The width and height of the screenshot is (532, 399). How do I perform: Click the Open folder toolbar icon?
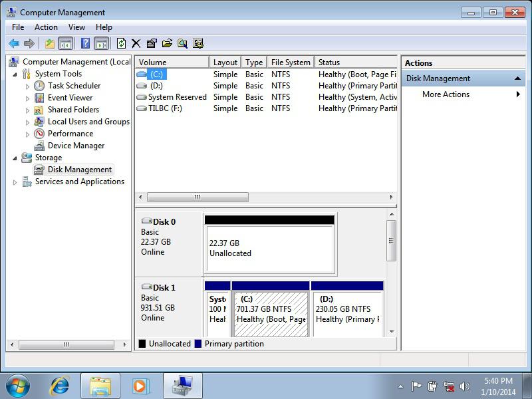tap(167, 43)
